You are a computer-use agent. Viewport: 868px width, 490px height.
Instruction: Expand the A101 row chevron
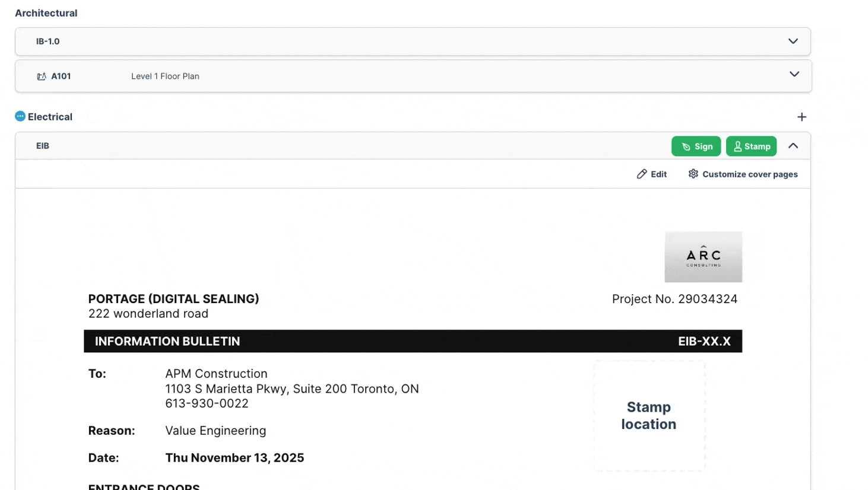click(794, 75)
